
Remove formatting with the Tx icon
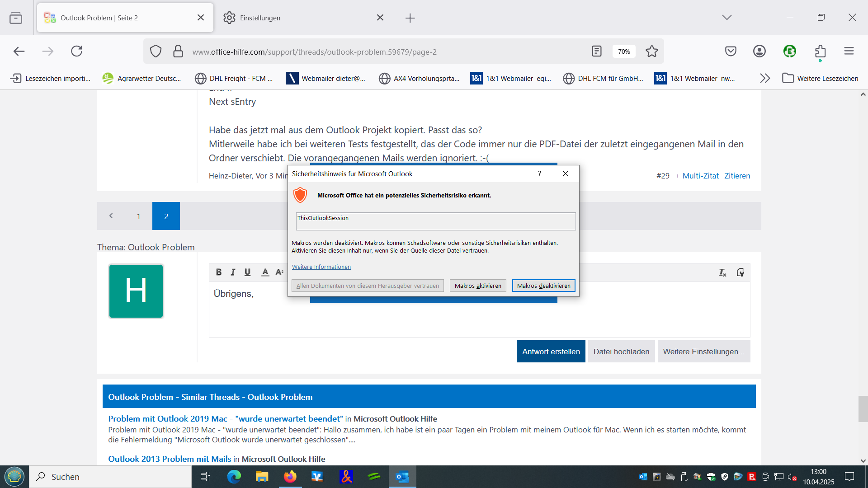(722, 272)
